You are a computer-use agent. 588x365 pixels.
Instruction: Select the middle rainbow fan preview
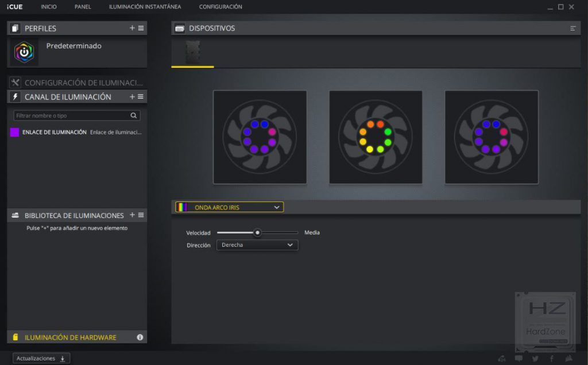(x=376, y=137)
